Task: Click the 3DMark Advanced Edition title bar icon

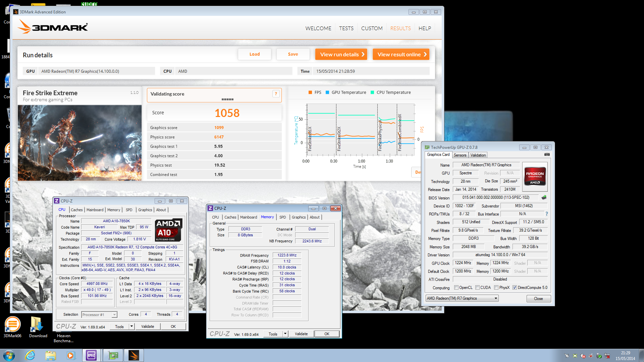Action: tap(16, 12)
